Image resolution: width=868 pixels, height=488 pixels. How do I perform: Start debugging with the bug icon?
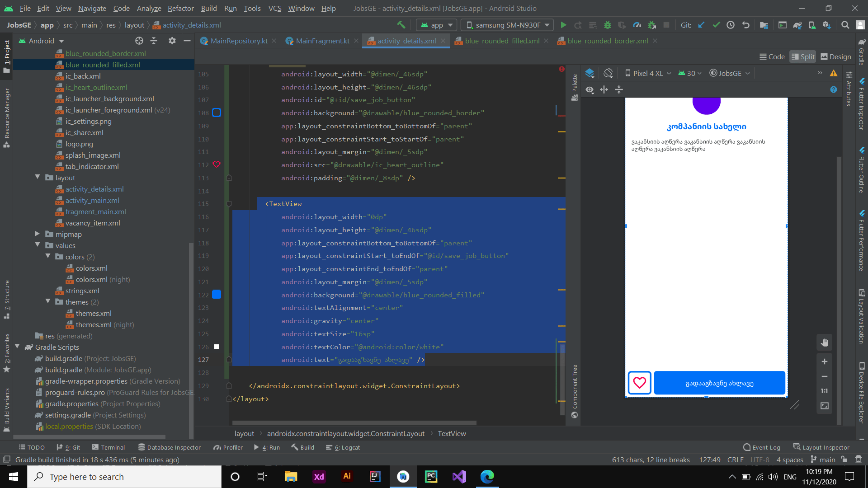click(608, 25)
